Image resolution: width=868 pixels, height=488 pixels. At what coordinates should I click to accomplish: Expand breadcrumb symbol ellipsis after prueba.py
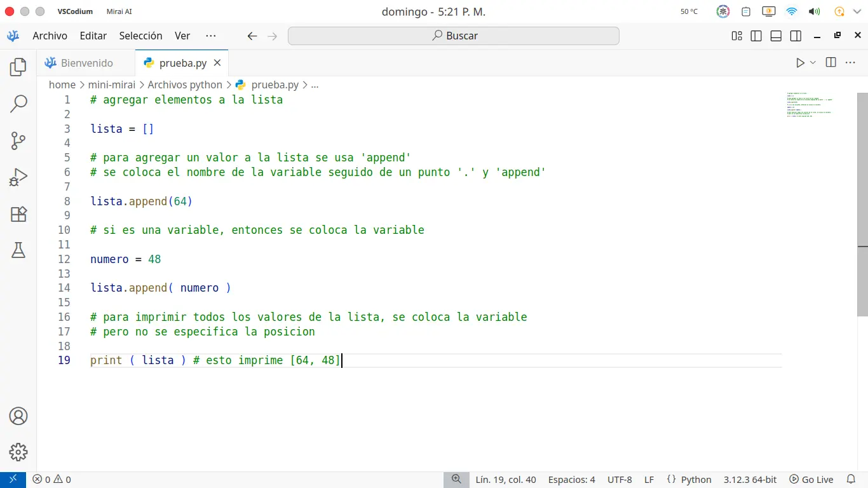315,85
